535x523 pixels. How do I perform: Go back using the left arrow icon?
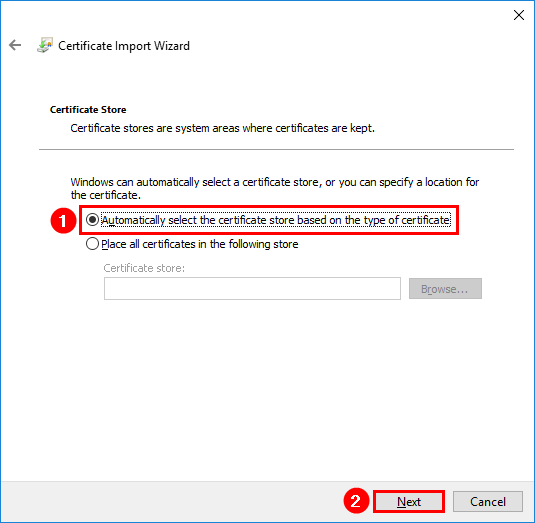point(15,45)
